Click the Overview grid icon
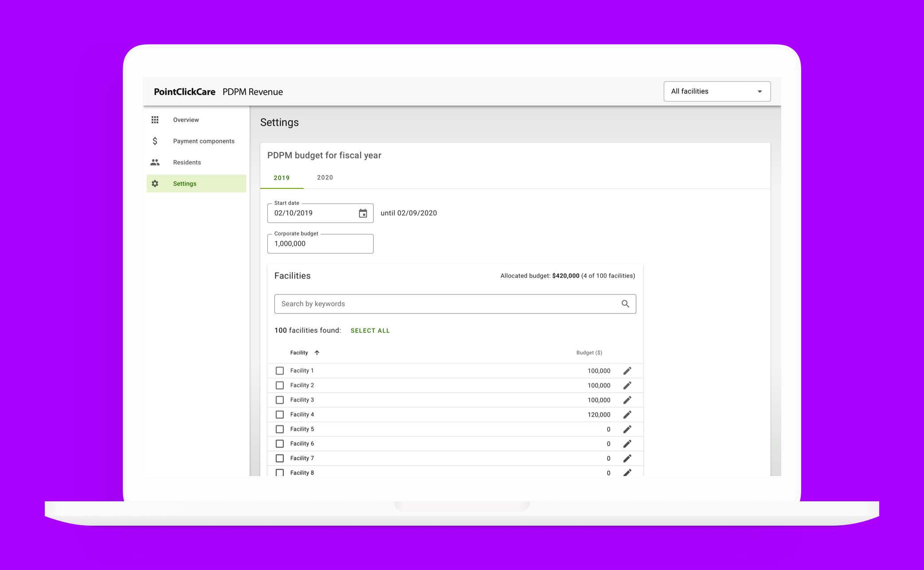This screenshot has height=570, width=924. point(155,120)
